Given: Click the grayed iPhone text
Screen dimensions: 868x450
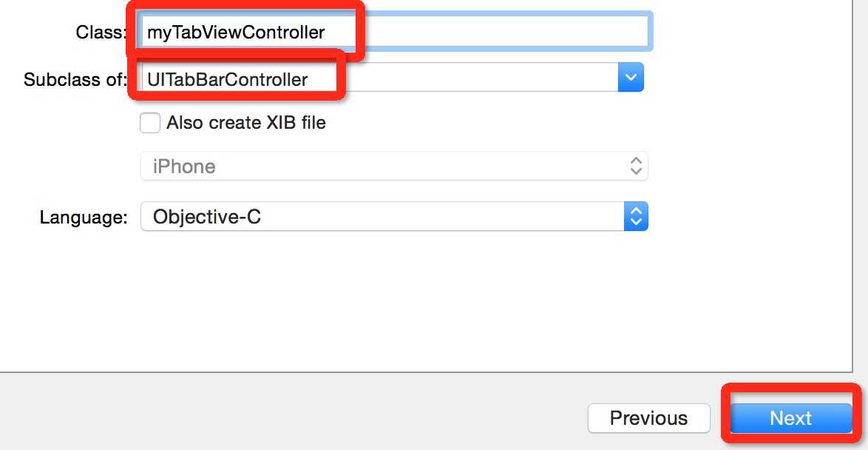Looking at the screenshot, I should tap(184, 167).
